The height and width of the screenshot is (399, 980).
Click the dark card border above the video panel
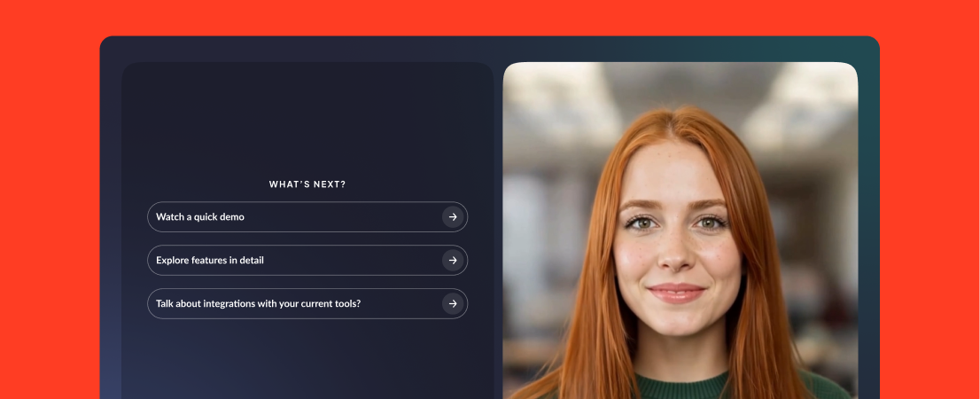[x=680, y=49]
